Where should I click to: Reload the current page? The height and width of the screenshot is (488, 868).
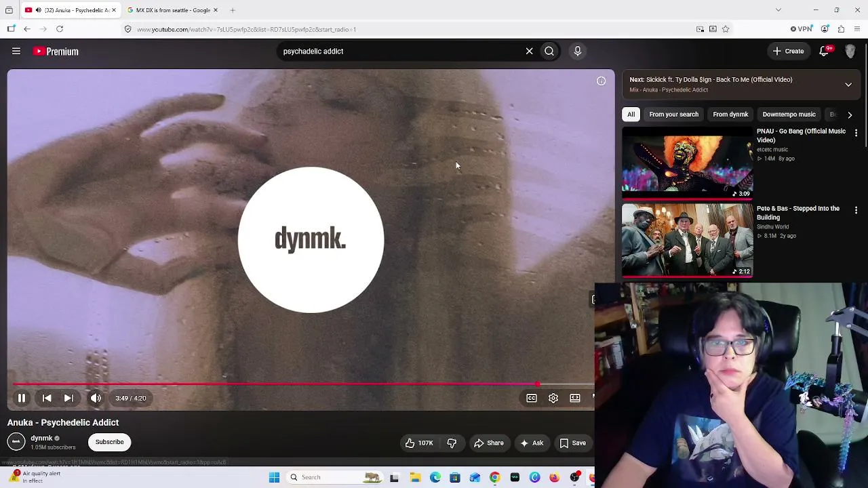click(60, 29)
